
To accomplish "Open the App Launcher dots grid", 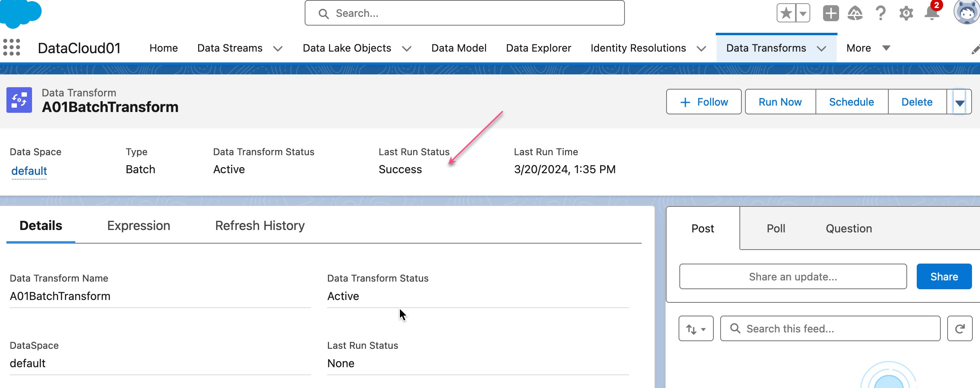I will click(12, 48).
